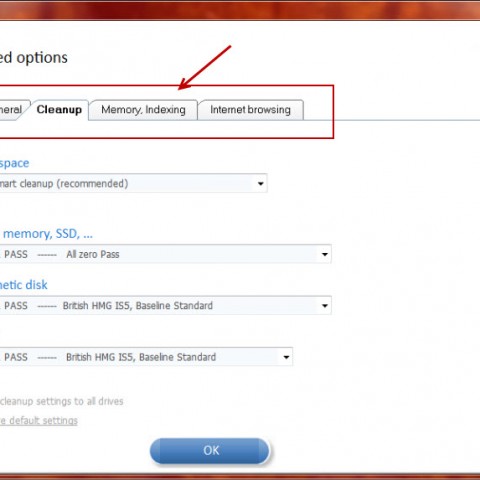The height and width of the screenshot is (480, 480).
Task: Expand the magnetic disk British HMG IS5 dropdown arrow
Action: point(324,306)
